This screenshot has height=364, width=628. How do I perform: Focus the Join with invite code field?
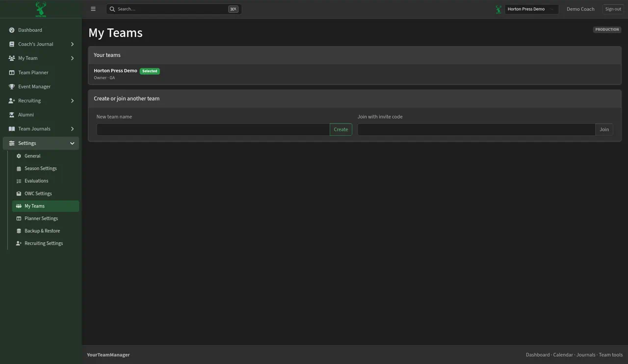point(476,130)
